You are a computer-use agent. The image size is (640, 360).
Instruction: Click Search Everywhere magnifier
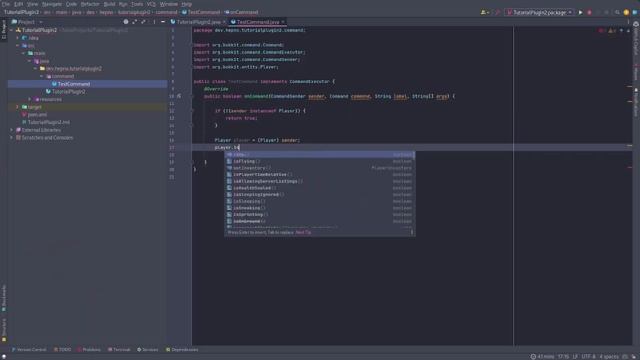click(617, 13)
